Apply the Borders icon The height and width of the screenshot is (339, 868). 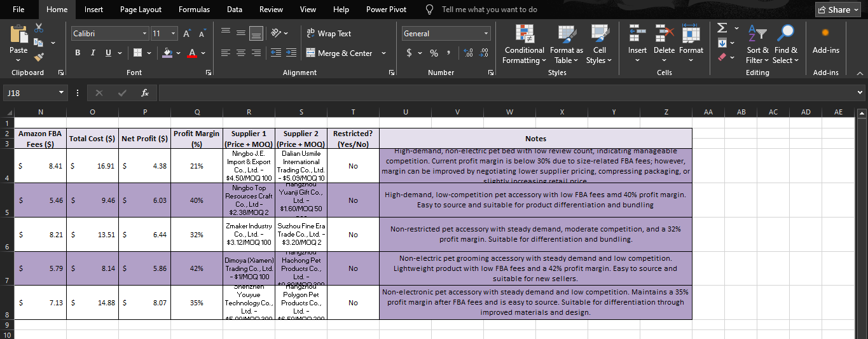(x=137, y=53)
